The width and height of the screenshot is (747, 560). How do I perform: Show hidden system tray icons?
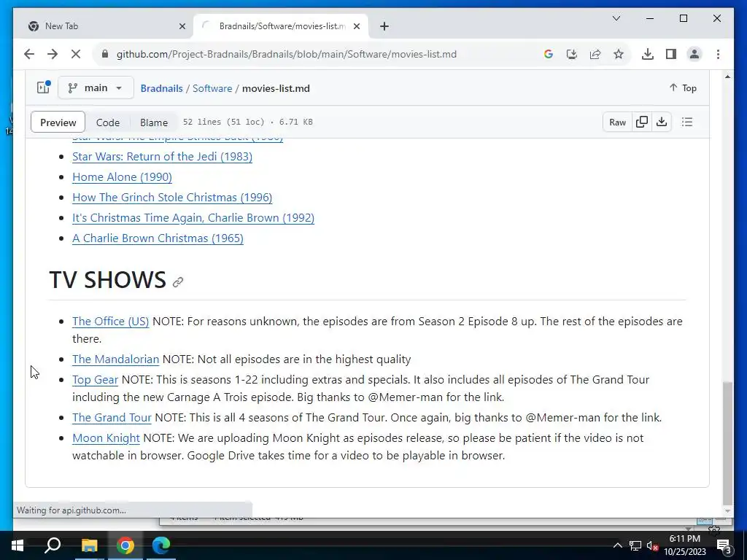click(x=617, y=545)
